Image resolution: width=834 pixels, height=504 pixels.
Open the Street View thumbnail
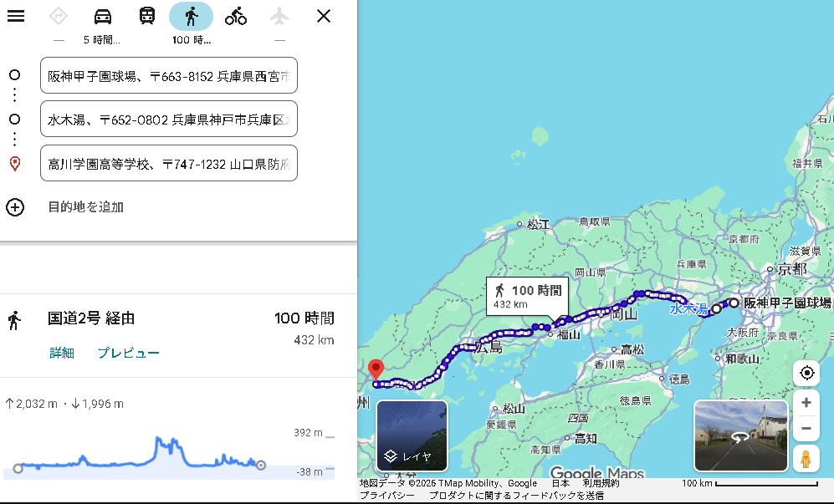pos(740,435)
